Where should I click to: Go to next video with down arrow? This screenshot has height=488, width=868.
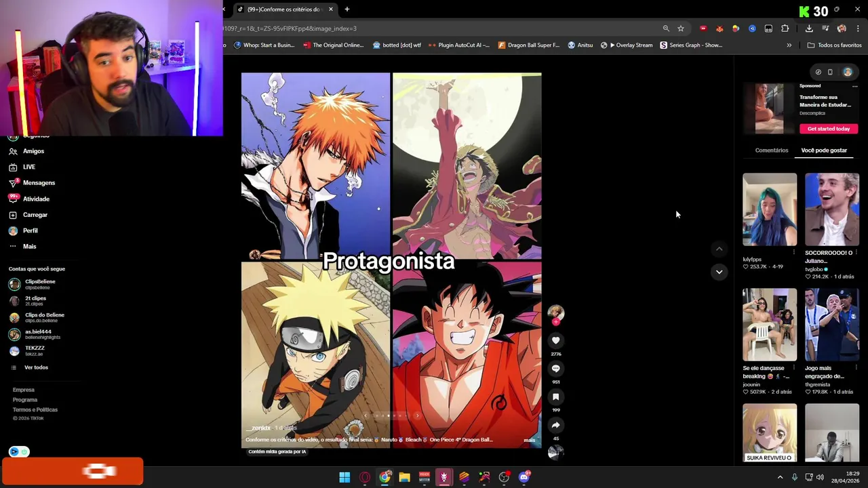(x=719, y=272)
